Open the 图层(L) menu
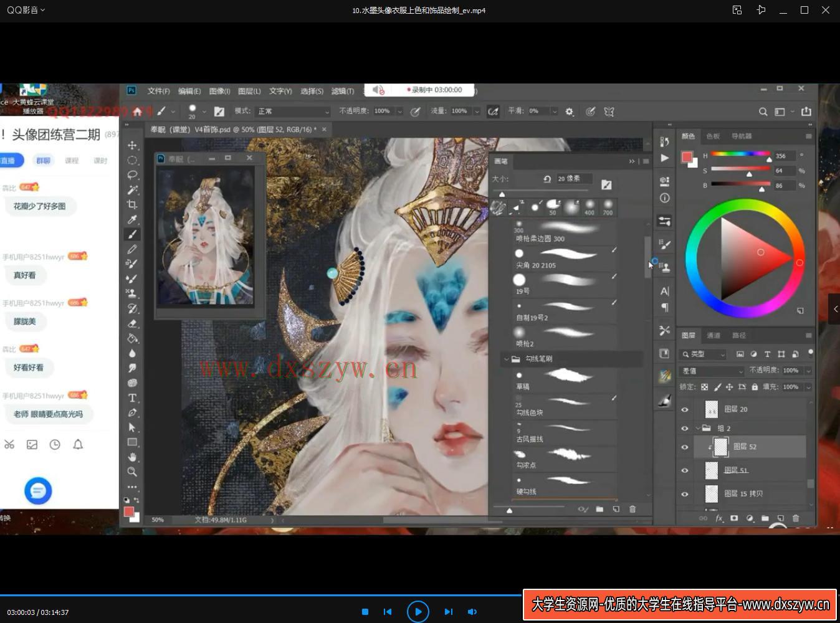Image resolution: width=840 pixels, height=623 pixels. [249, 91]
